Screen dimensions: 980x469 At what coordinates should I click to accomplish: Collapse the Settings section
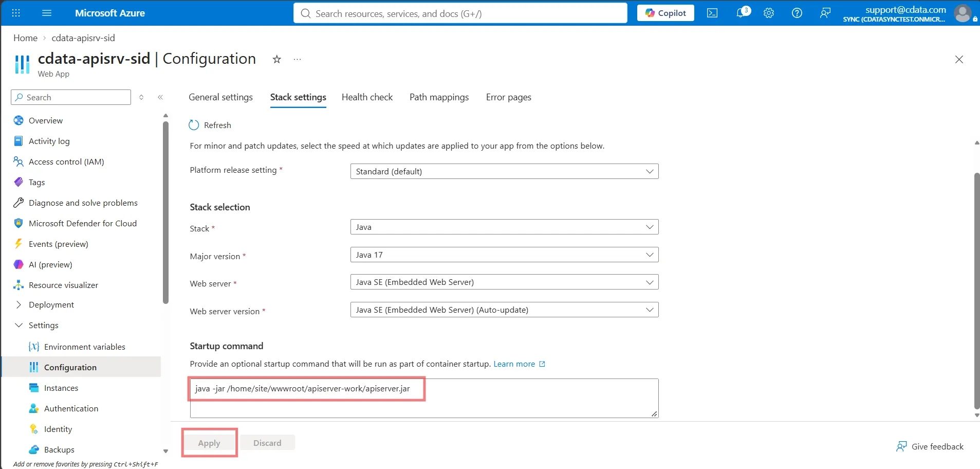(19, 325)
